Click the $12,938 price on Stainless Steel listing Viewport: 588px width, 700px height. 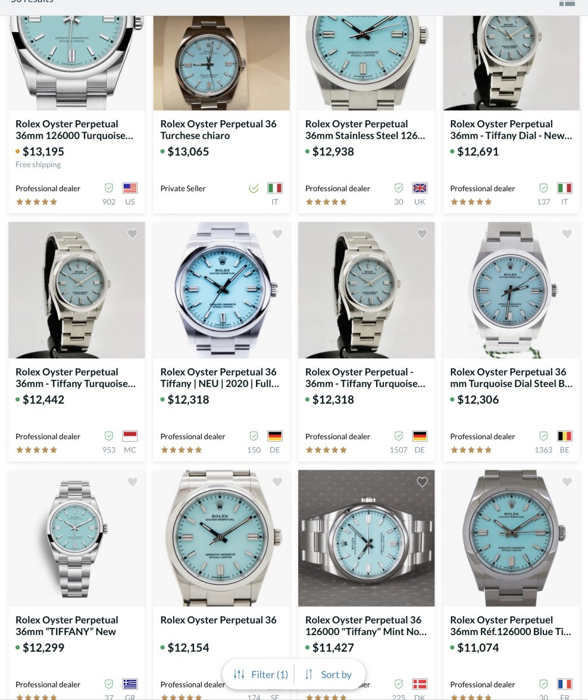coord(333,152)
